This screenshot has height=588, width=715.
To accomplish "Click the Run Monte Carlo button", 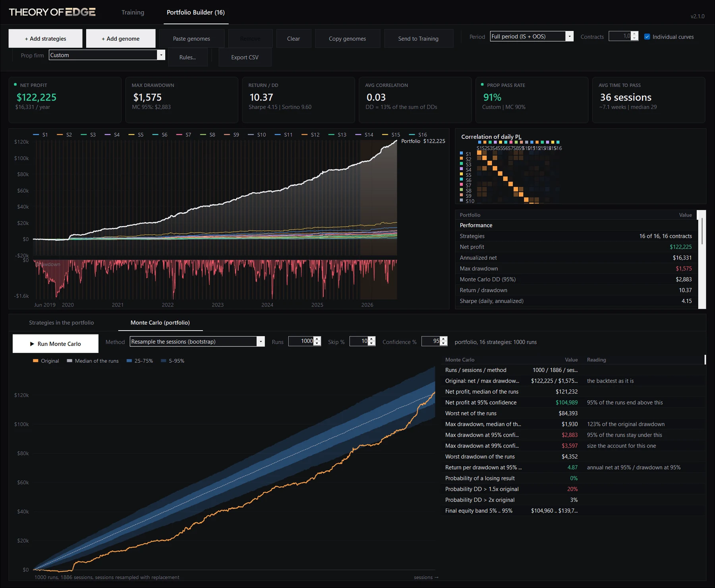I will point(55,344).
